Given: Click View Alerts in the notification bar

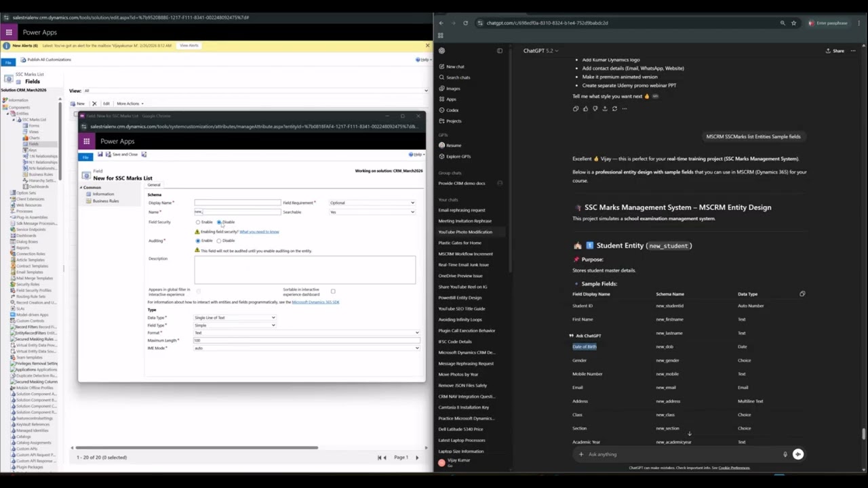Looking at the screenshot, I should [189, 45].
